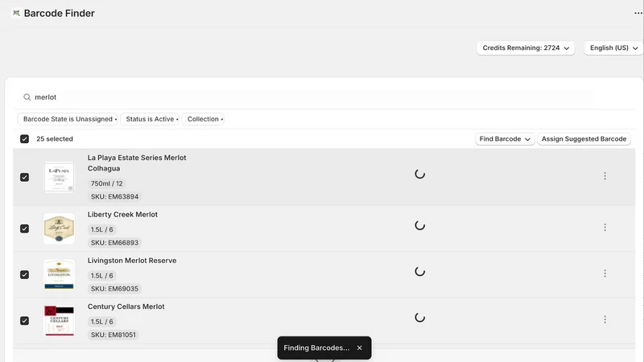This screenshot has width=644, height=362.
Task: Open La Playa Estate Series Merlot thumbnail
Action: pos(59,177)
